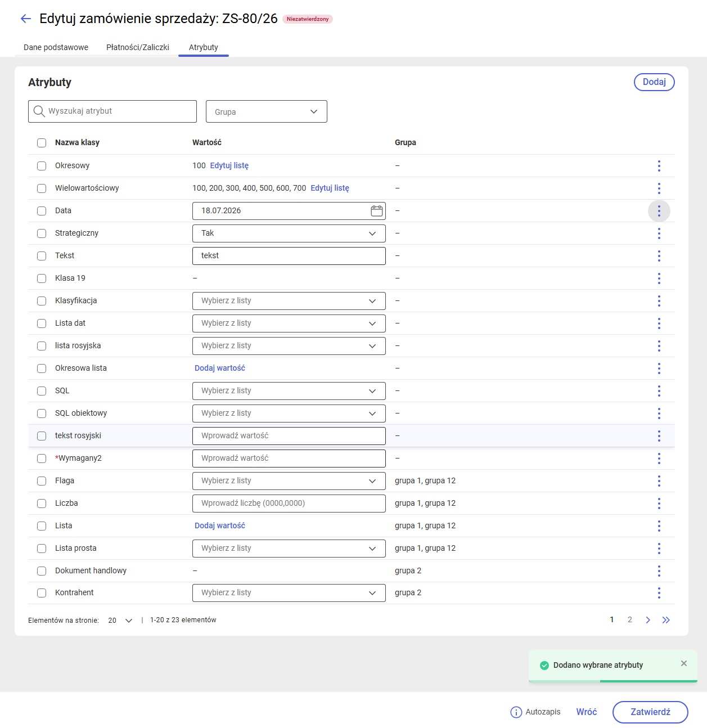Click Edytuj listę link for Wielowartościowy
Image resolution: width=707 pixels, height=728 pixels.
click(330, 188)
